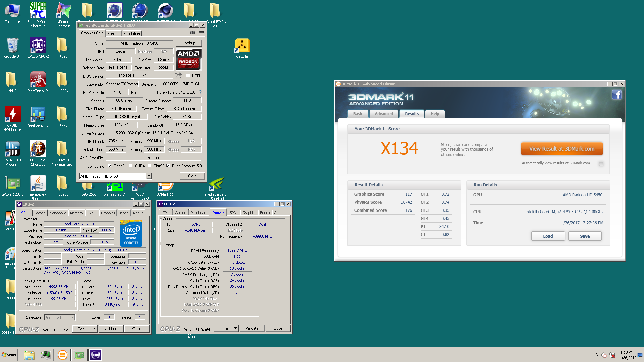Click the Core Speed value 4998.83 MHz
Image resolution: width=644 pixels, height=362 pixels.
pyautogui.click(x=60, y=287)
